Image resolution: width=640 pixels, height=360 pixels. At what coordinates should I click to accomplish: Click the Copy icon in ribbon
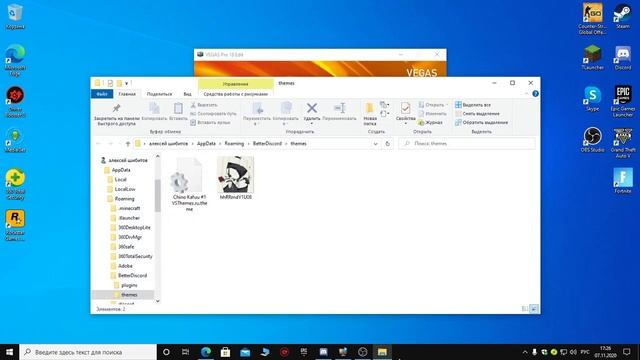154,108
